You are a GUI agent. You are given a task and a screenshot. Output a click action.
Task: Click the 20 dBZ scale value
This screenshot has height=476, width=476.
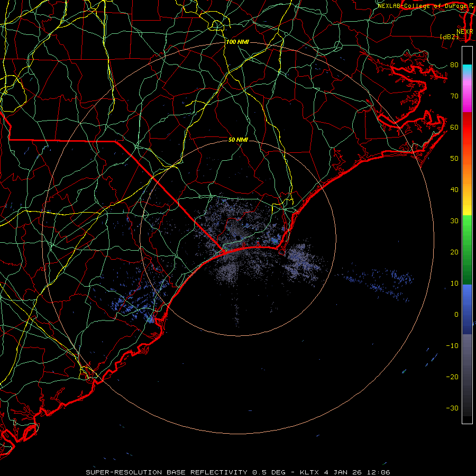(x=454, y=252)
